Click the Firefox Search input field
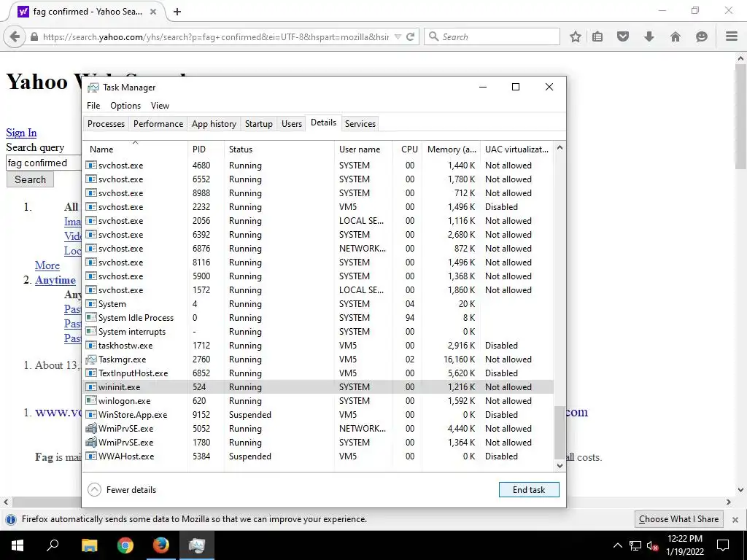Image resolution: width=747 pixels, height=560 pixels. click(492, 36)
